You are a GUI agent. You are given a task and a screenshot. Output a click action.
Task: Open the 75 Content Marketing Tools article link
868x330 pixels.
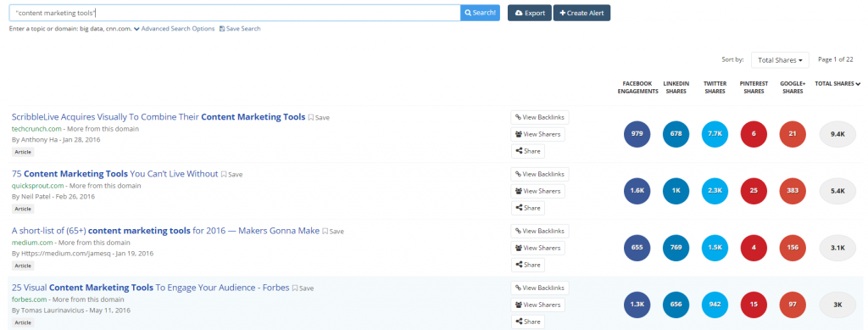coord(114,174)
